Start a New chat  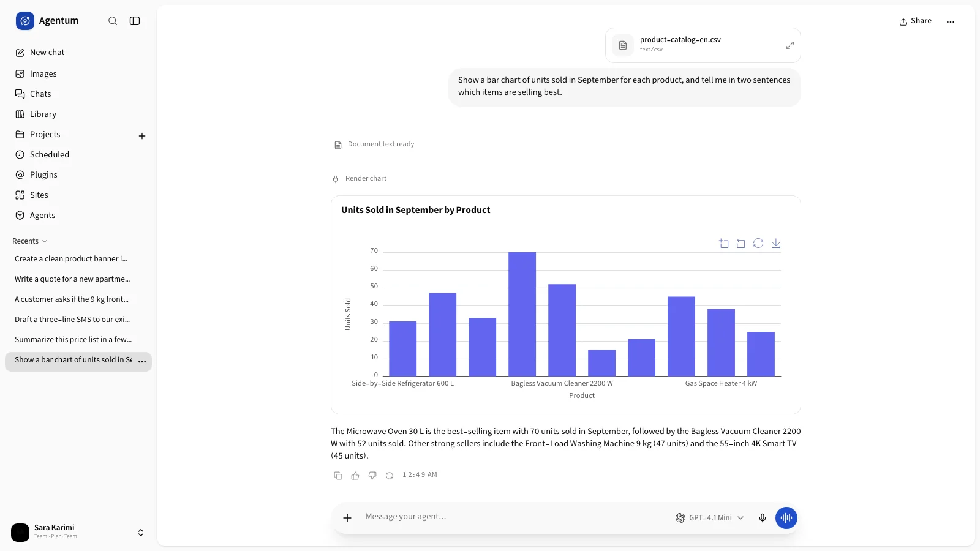78,53
